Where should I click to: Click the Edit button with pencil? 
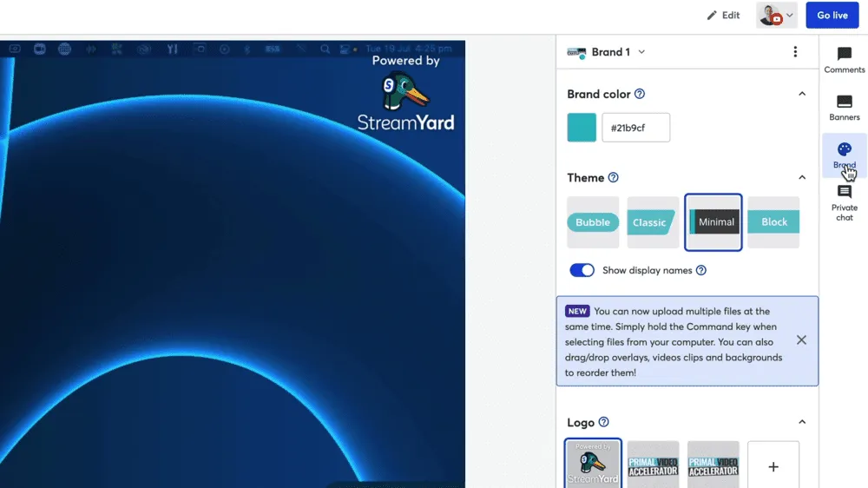723,16
